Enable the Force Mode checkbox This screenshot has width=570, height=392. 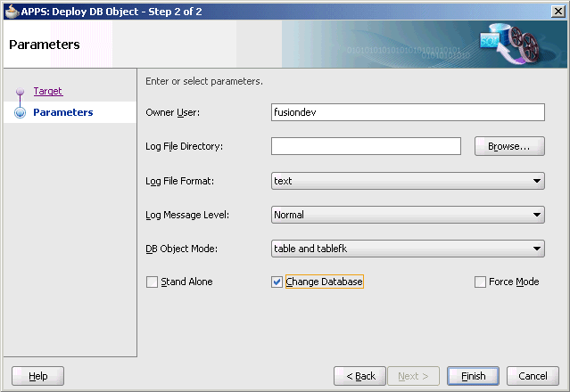click(481, 282)
